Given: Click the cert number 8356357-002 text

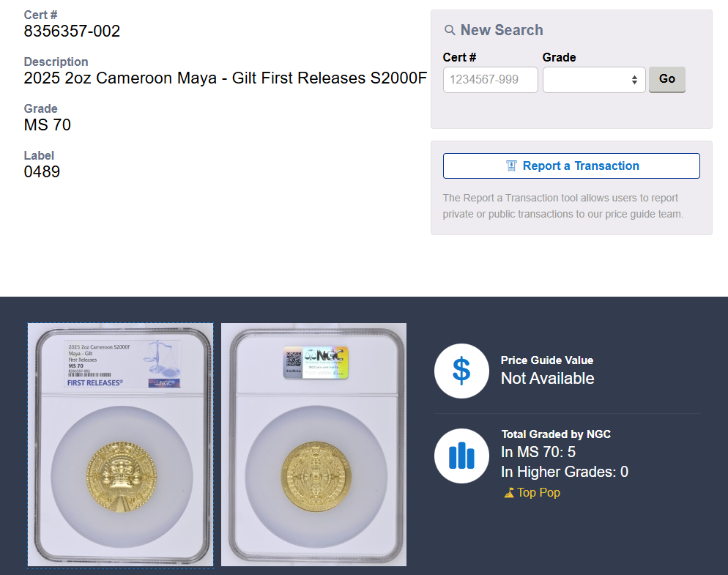Looking at the screenshot, I should 72,31.
